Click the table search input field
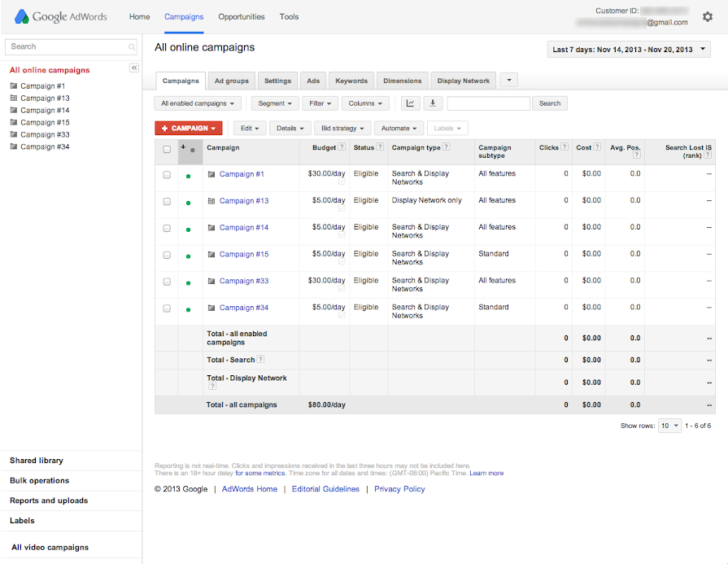The width and height of the screenshot is (728, 564). [x=488, y=103]
